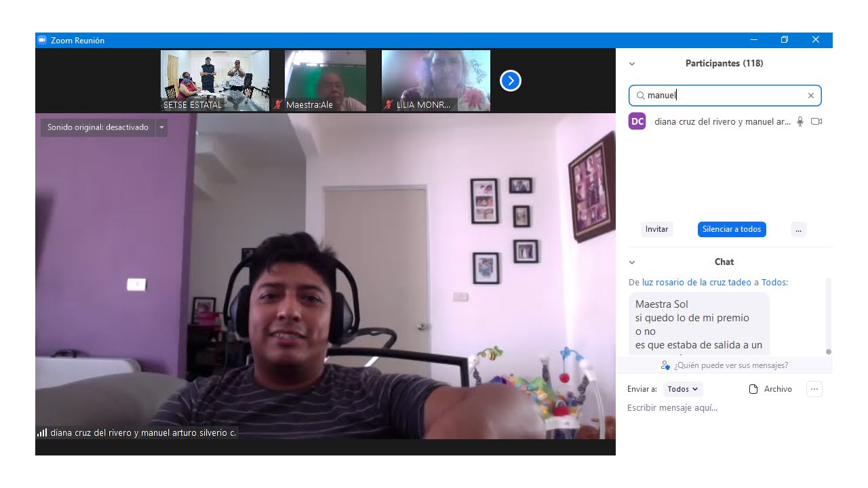This screenshot has width=868, height=488.
Task: Open the Enviar a Todos dropdown
Action: tap(683, 389)
